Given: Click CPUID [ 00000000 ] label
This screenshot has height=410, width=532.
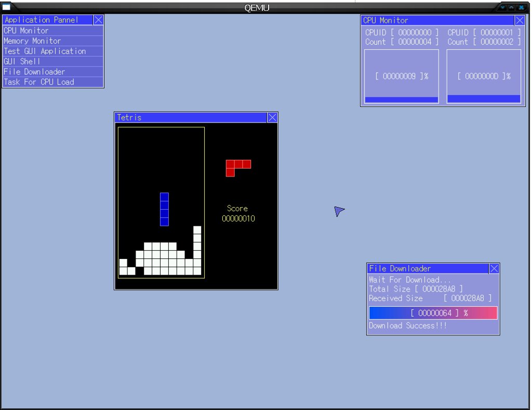Looking at the screenshot, I should (402, 33).
